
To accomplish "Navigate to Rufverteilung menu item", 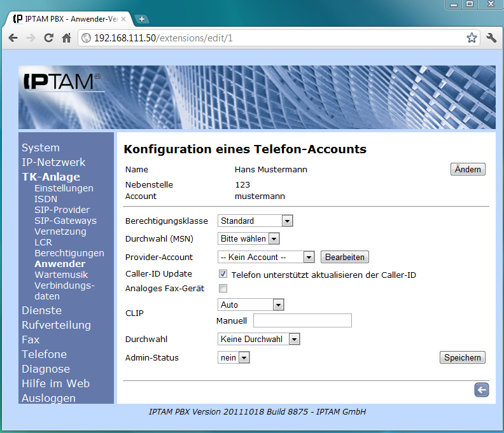I will [x=56, y=325].
